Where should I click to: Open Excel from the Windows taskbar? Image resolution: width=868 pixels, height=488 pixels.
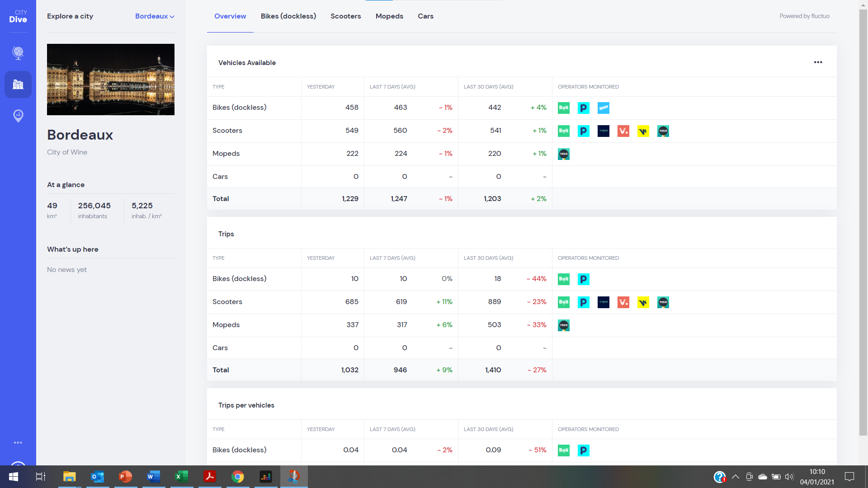pos(181,477)
